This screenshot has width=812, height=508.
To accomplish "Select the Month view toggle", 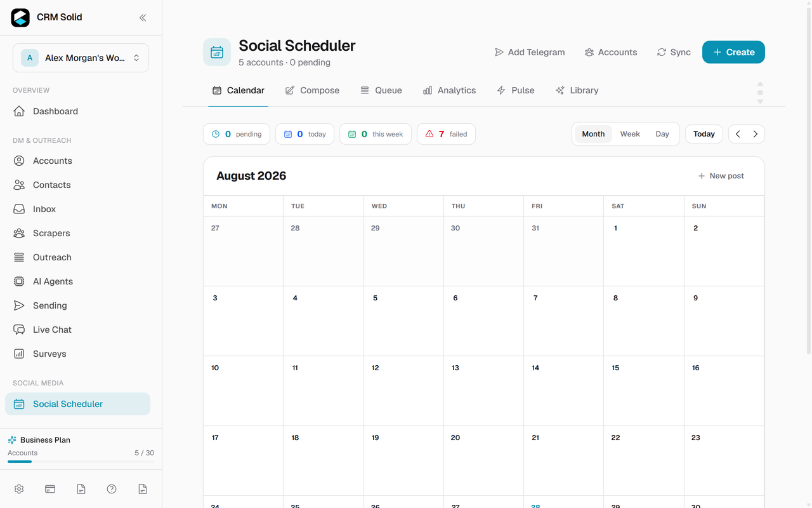I will (x=593, y=134).
